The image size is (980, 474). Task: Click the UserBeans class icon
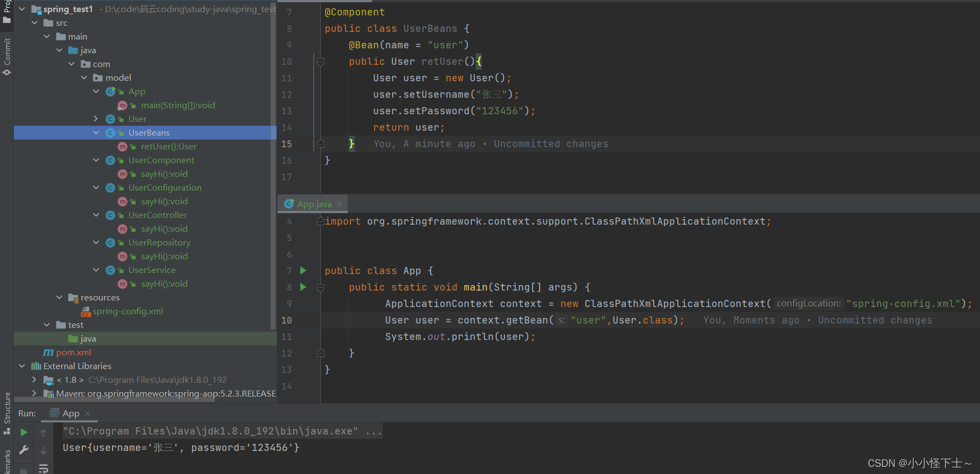click(110, 133)
